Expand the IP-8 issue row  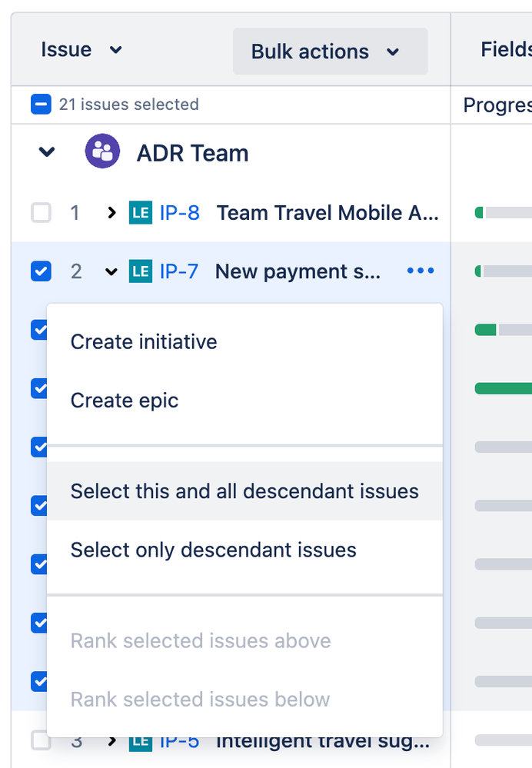(111, 213)
